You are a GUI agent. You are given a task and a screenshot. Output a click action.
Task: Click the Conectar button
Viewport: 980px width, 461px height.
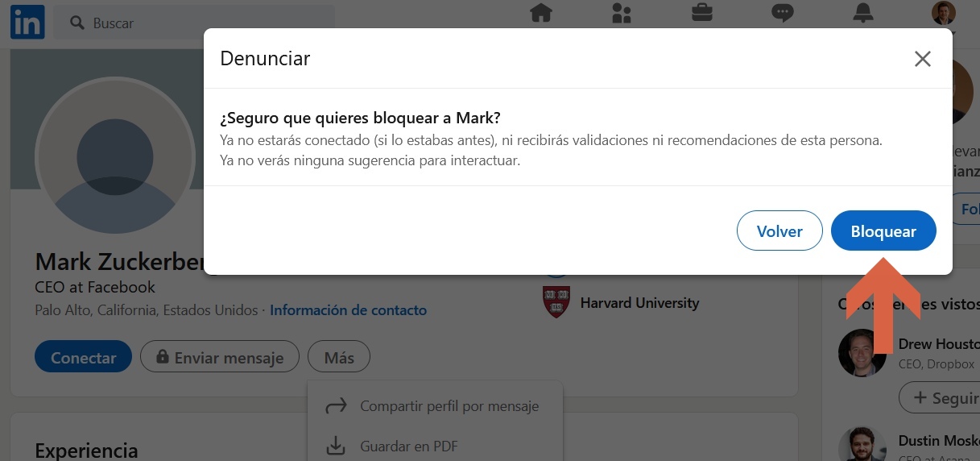click(83, 357)
